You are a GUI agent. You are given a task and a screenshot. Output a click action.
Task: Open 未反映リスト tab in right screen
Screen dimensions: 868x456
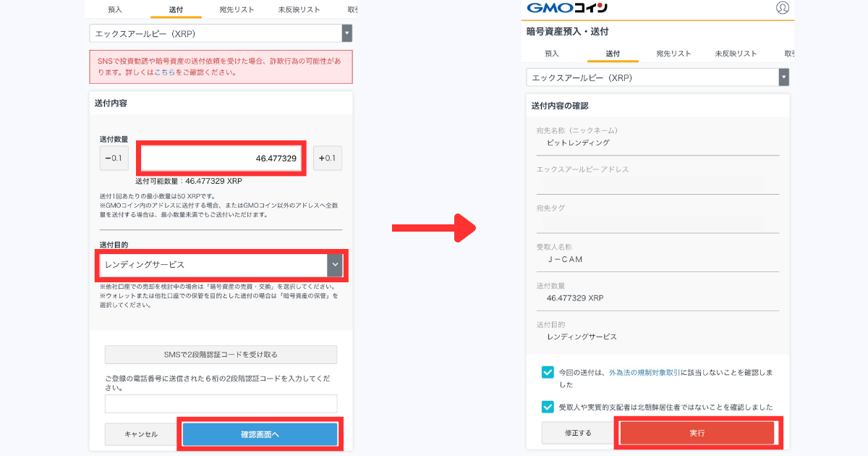tap(736, 54)
